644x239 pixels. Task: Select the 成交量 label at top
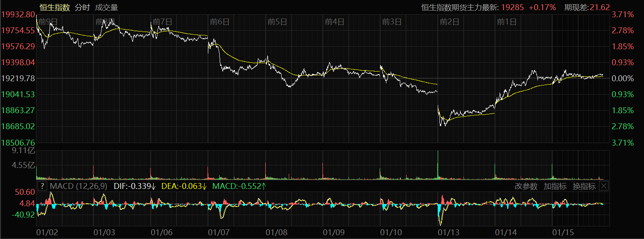click(x=106, y=7)
